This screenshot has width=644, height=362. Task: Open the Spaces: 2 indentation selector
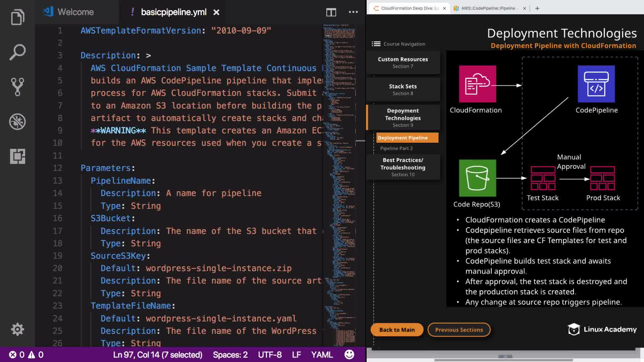click(x=230, y=355)
